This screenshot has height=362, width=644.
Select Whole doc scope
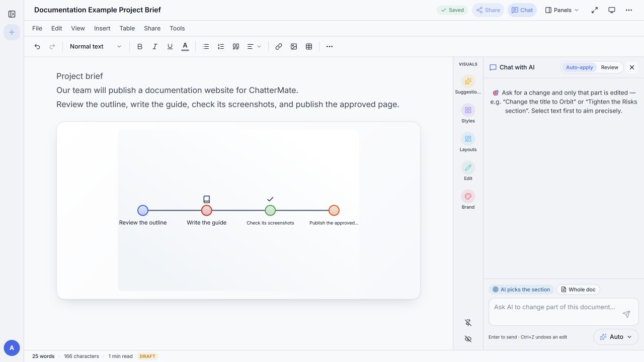[x=578, y=290]
